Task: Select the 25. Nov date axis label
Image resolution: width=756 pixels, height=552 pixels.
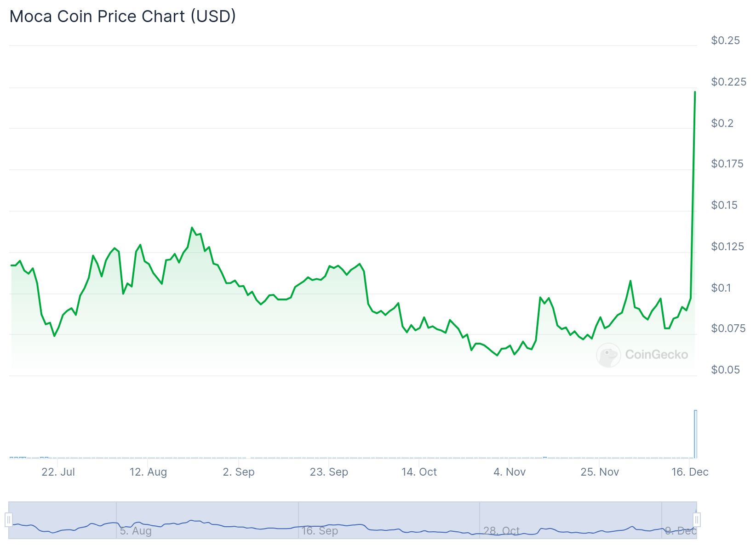Action: (600, 472)
